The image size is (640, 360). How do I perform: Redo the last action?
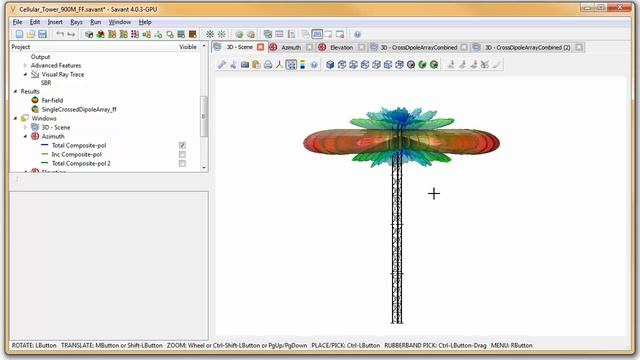(71, 34)
